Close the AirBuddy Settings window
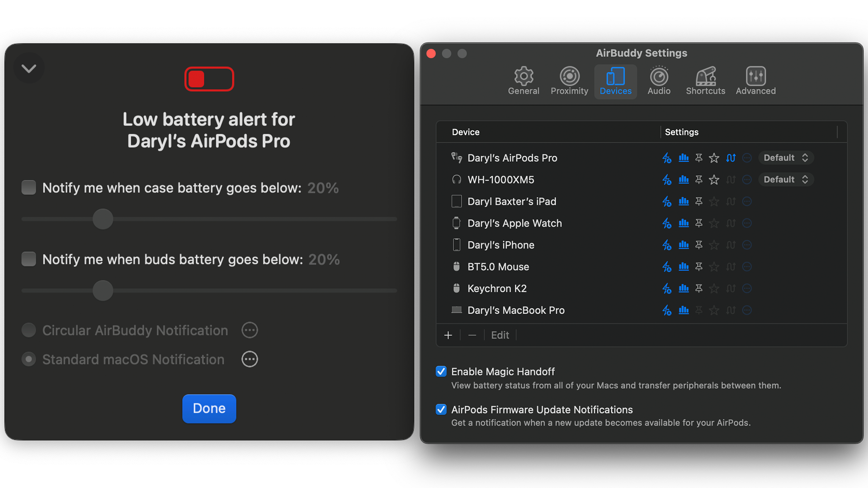868x488 pixels. pos(431,54)
